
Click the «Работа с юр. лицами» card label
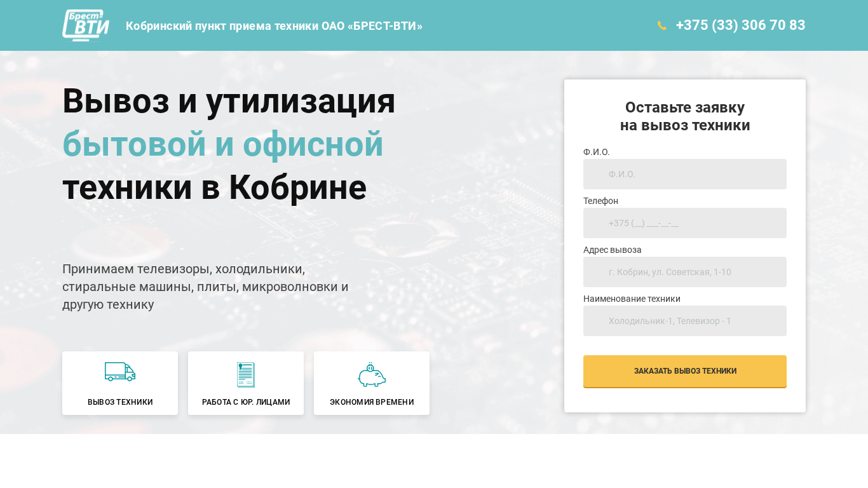(x=246, y=402)
